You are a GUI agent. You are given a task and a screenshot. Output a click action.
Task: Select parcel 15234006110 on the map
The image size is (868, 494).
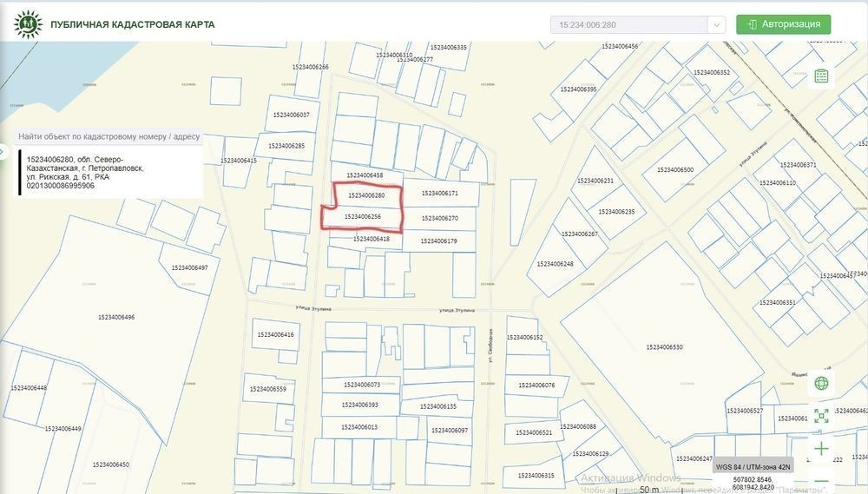[x=777, y=183]
